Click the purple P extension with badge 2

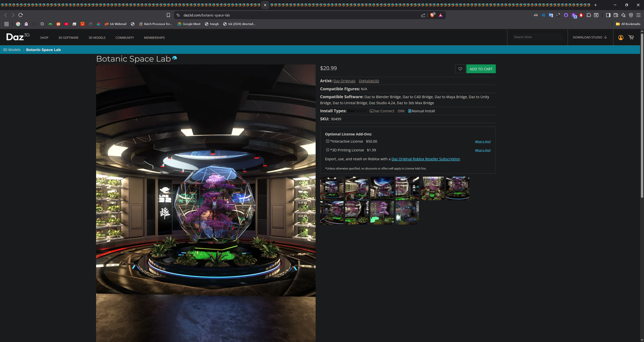574,15
